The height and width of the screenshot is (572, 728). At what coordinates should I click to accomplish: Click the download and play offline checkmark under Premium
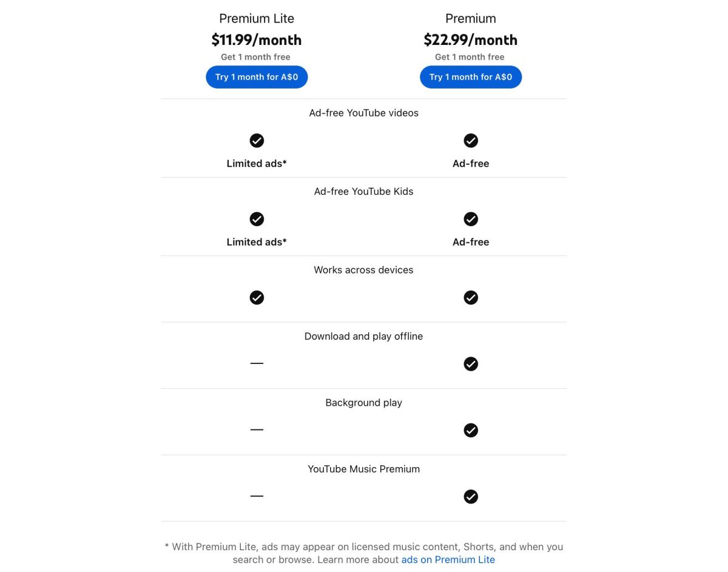pos(471,364)
